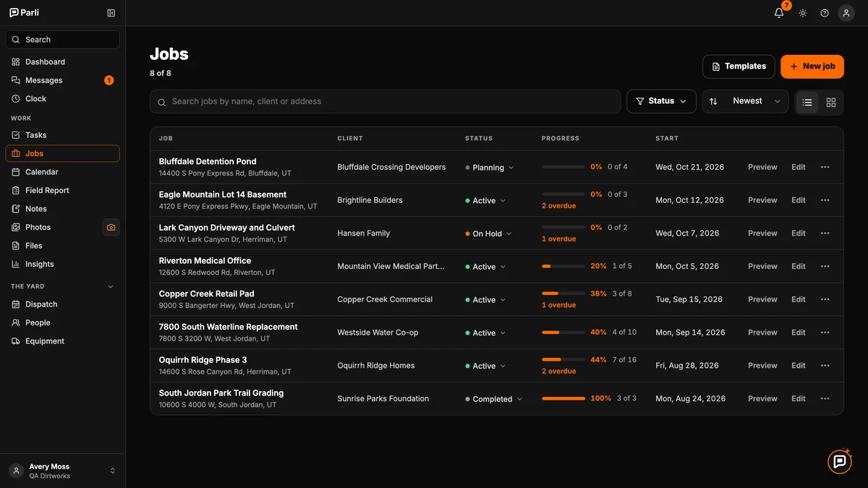Collapse the sidebar panel icon

(111, 13)
